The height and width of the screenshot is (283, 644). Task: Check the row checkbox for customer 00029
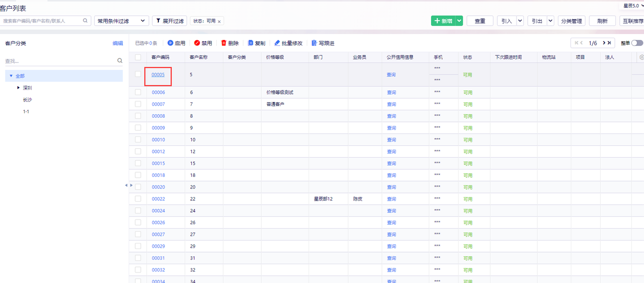pyautogui.click(x=138, y=246)
